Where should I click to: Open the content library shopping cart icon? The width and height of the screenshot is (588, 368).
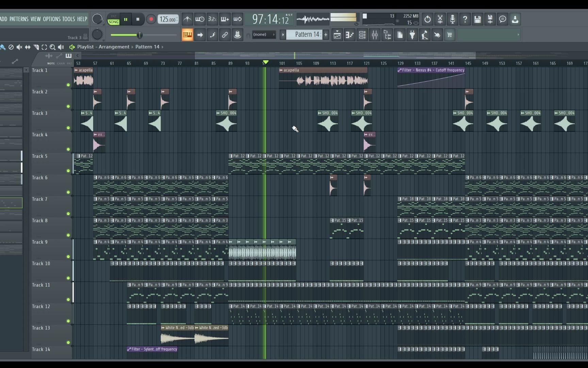point(450,35)
